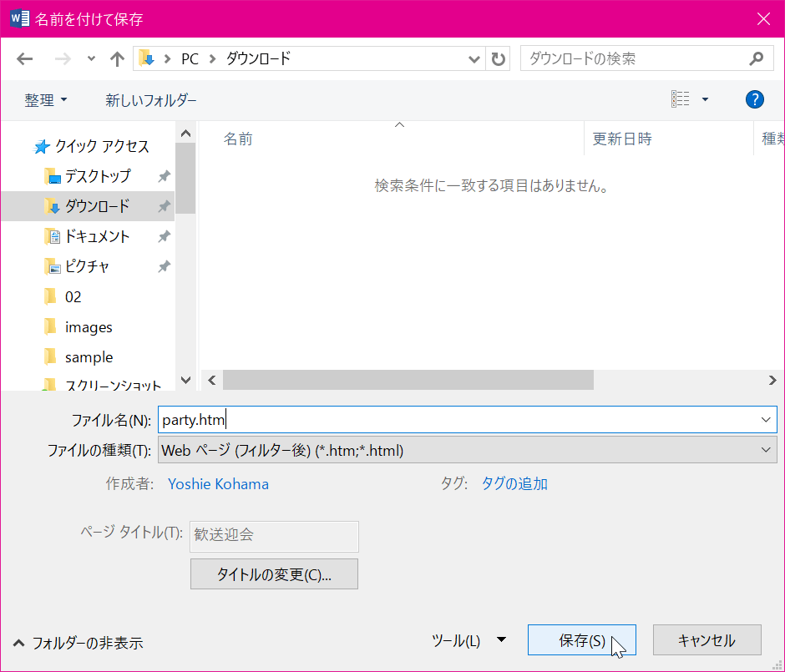Click the Forward navigation arrow
Image resolution: width=785 pixels, height=672 pixels.
tap(63, 59)
